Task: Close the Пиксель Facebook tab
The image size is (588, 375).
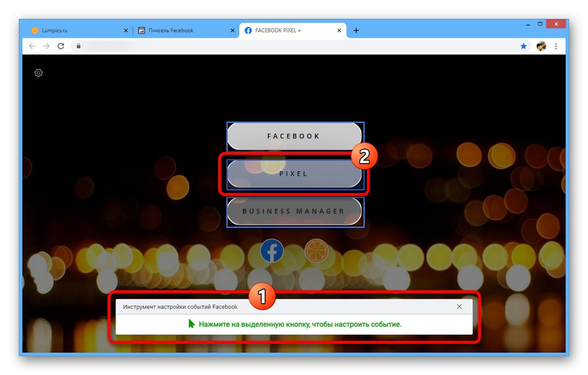Action: [x=232, y=31]
